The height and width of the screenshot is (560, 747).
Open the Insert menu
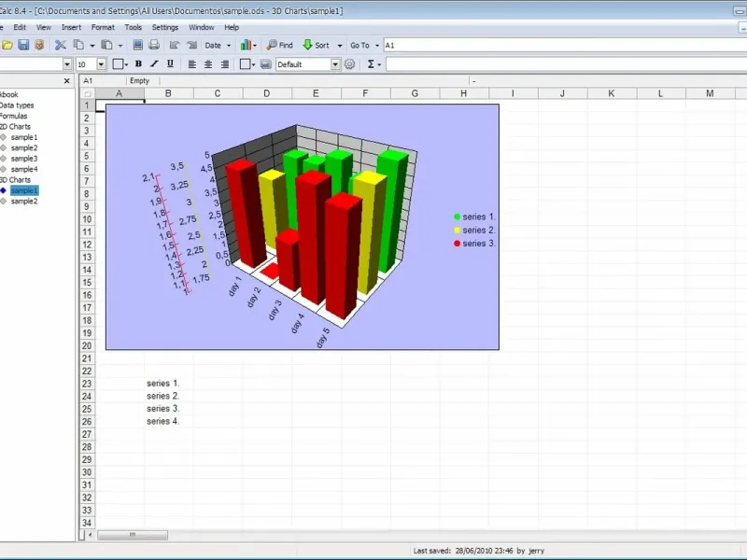71,28
